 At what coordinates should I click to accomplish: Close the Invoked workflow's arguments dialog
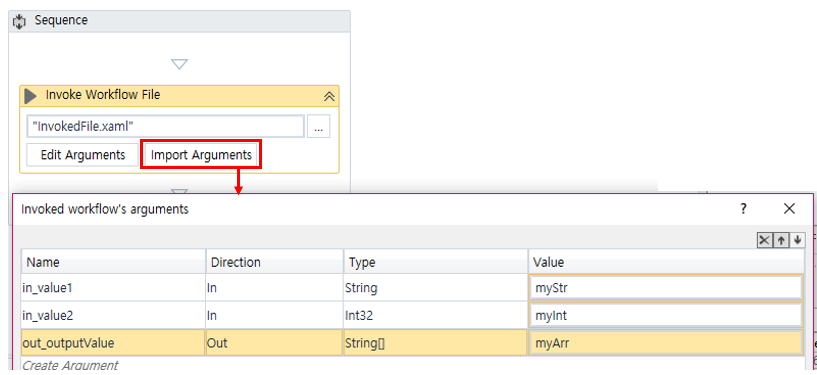(789, 209)
